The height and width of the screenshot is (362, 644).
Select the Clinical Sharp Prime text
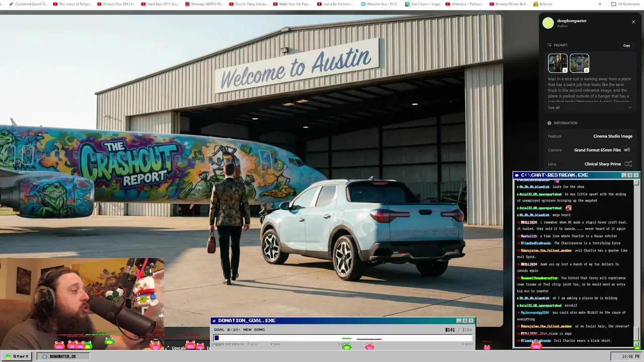(603, 164)
